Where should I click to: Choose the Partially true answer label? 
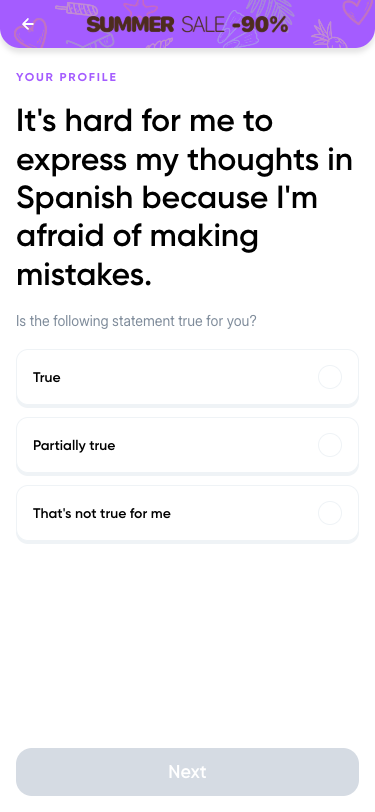click(74, 445)
